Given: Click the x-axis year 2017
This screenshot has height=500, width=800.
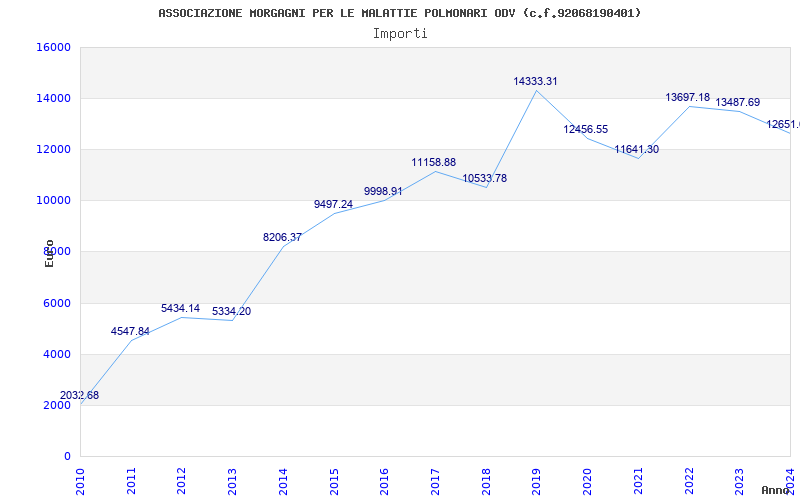Looking at the screenshot, I should click(435, 481).
